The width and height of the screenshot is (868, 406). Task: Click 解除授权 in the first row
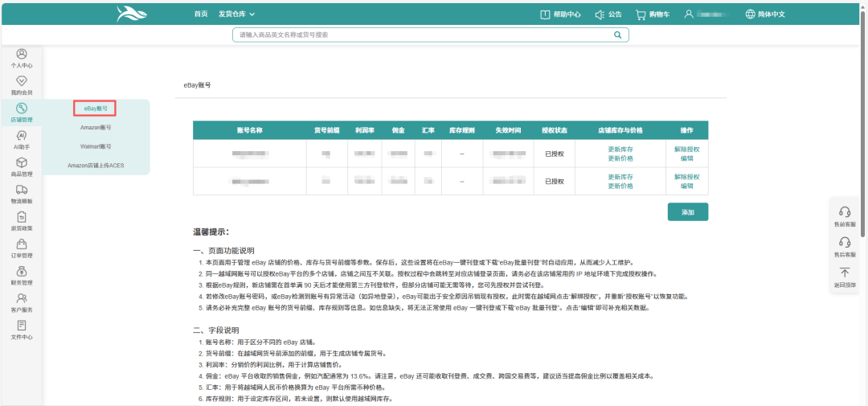[x=686, y=150]
